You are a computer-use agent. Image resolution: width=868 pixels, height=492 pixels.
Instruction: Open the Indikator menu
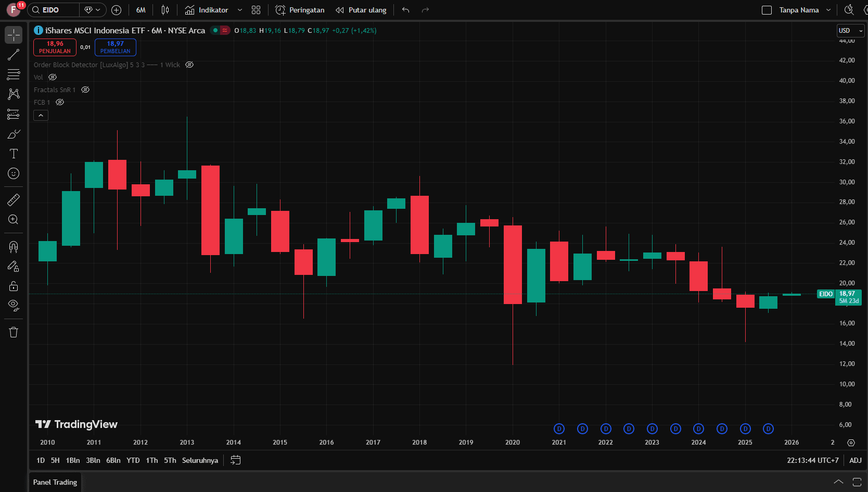pos(207,10)
